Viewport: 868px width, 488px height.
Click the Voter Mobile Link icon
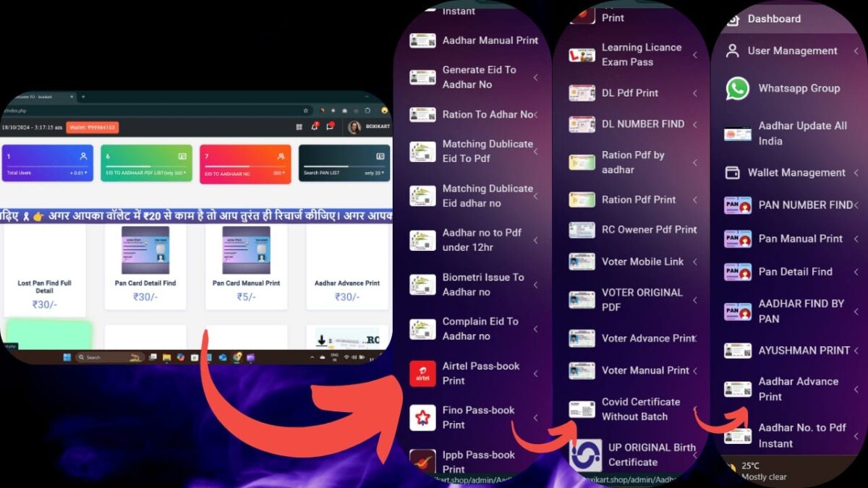[x=582, y=262]
